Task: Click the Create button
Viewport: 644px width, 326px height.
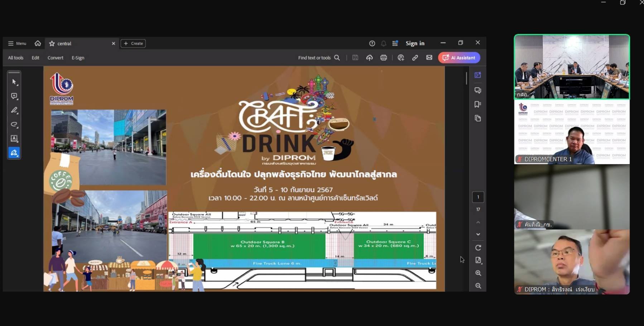Action: (x=133, y=43)
